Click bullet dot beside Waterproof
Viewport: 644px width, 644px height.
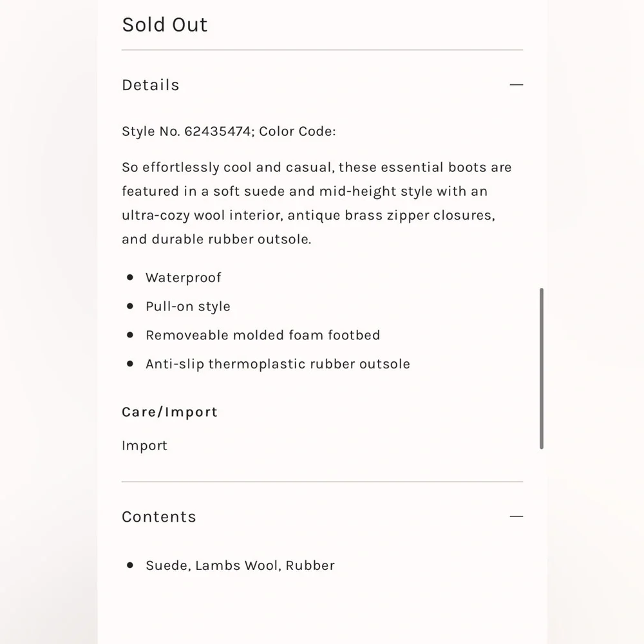coord(130,277)
